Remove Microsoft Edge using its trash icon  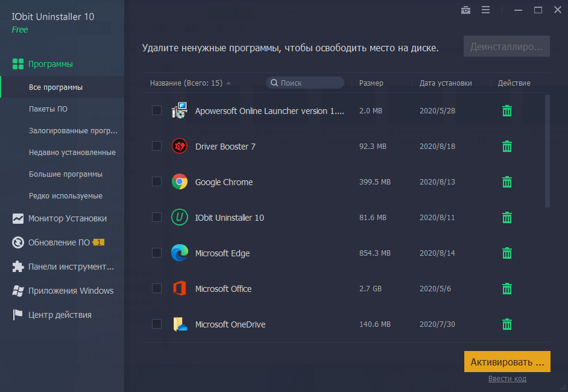click(x=506, y=253)
